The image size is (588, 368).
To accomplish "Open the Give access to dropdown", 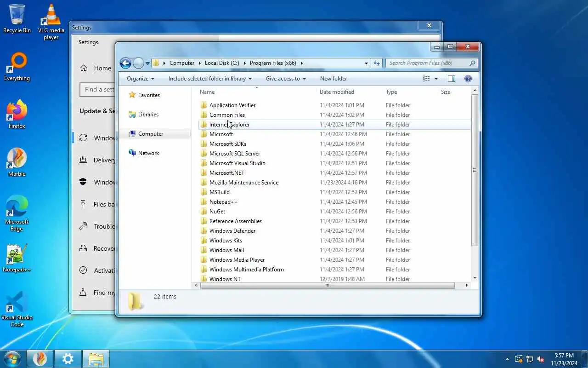I will 286,79.
